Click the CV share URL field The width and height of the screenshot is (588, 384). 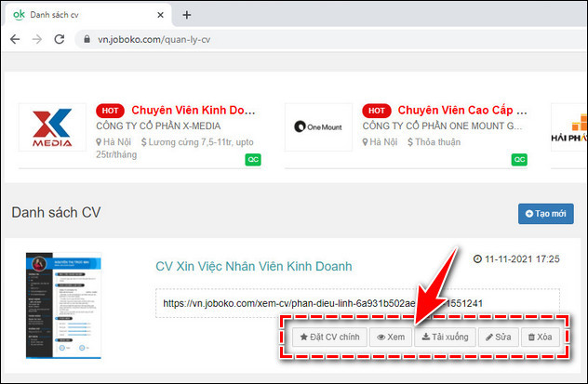click(358, 303)
